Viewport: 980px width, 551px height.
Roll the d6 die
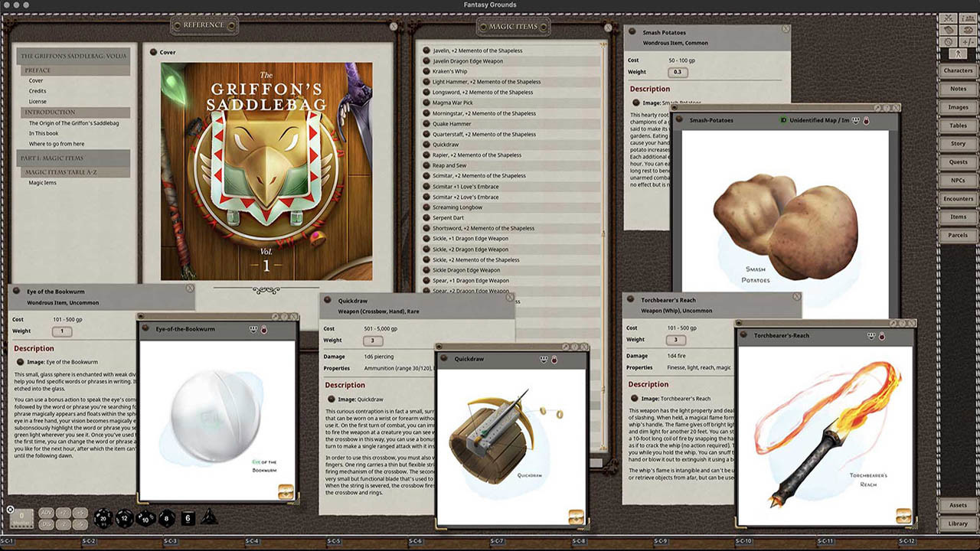coord(188,519)
